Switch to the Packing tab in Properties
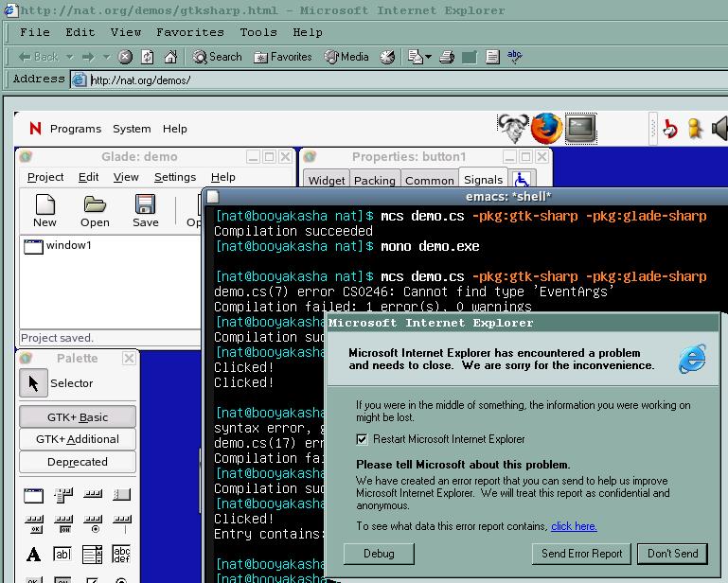This screenshot has height=583, width=728. 374,180
